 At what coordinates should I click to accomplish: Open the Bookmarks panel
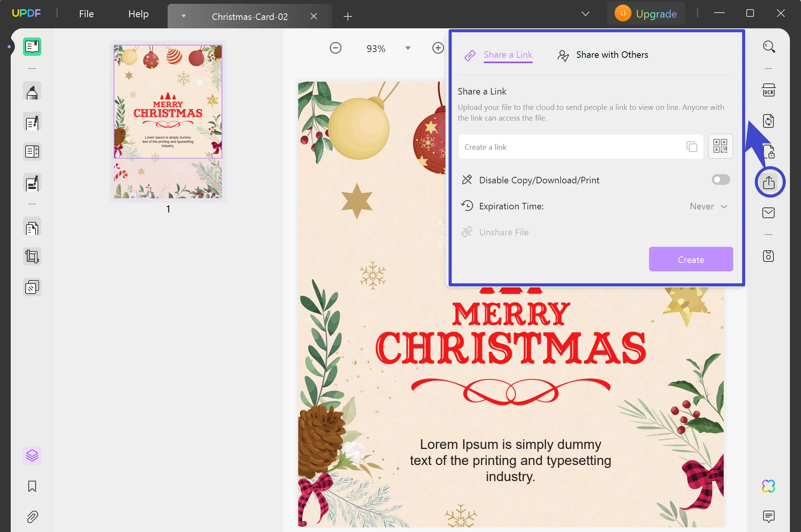32,486
